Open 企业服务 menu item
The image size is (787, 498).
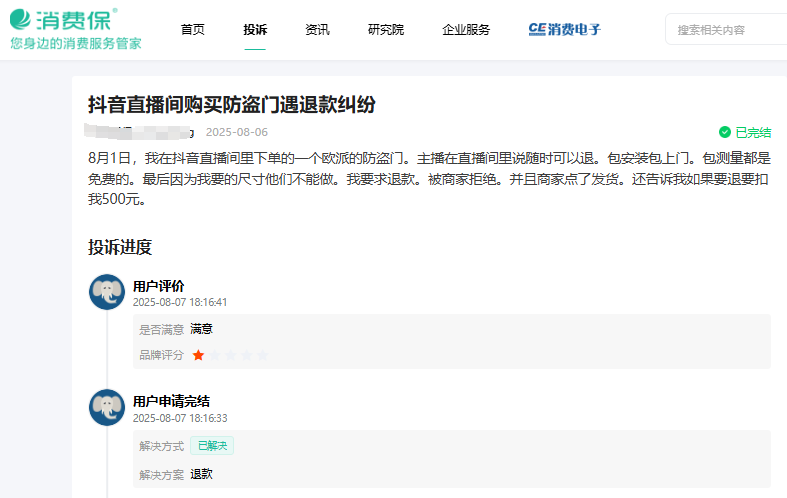[x=466, y=30]
